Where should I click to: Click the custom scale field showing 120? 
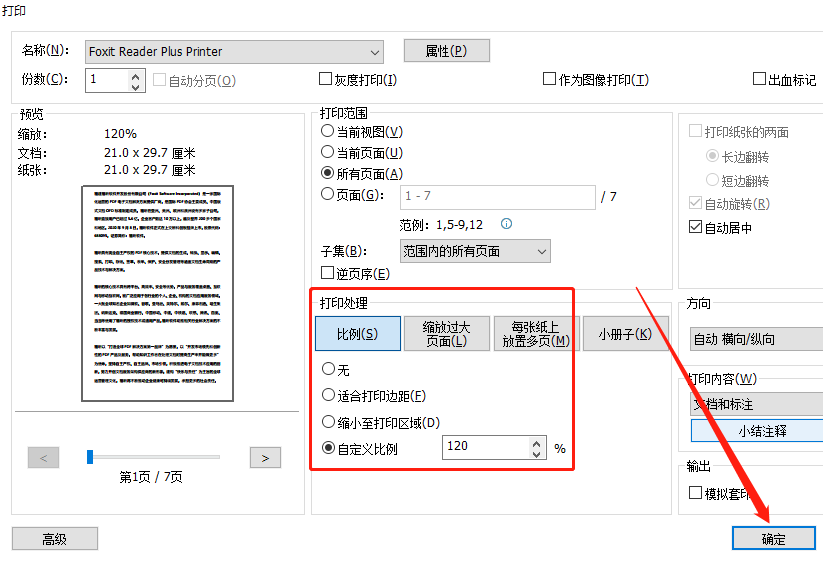click(x=487, y=447)
